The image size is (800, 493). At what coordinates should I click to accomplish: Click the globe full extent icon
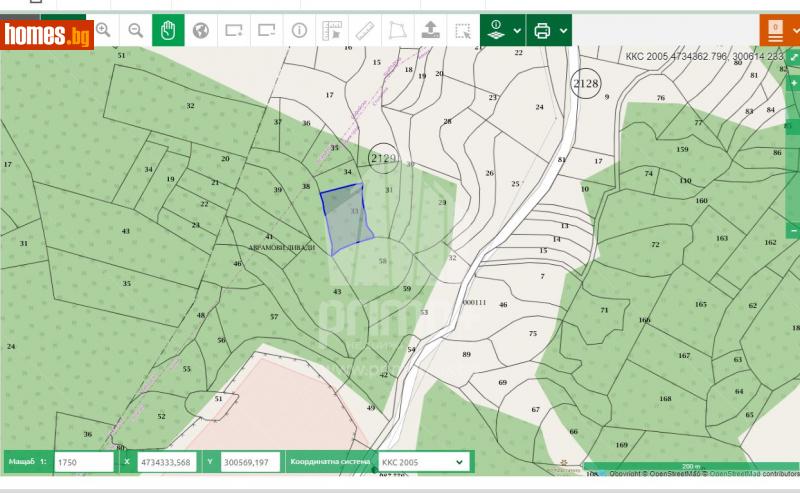pos(201,30)
